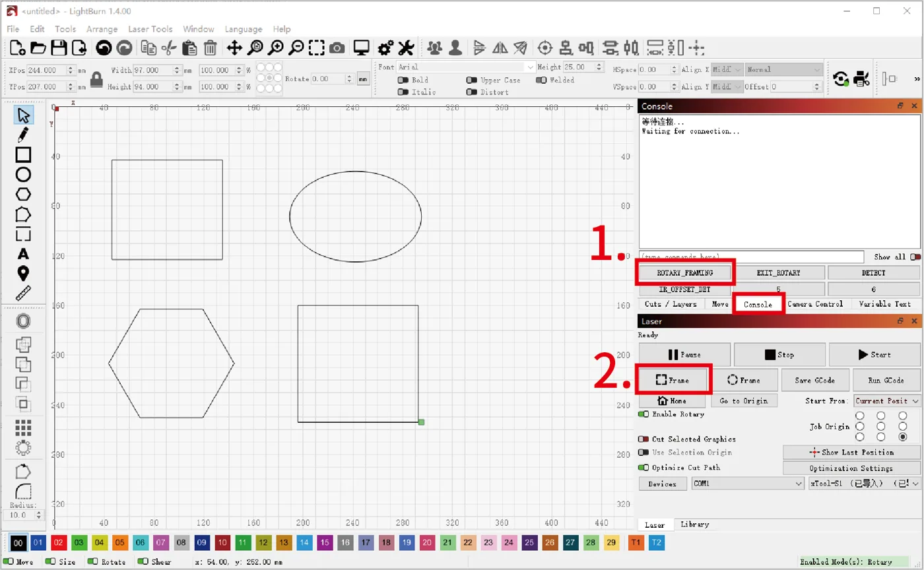Click the Pan/Move view arrows icon
The width and height of the screenshot is (924, 570).
[x=234, y=47]
